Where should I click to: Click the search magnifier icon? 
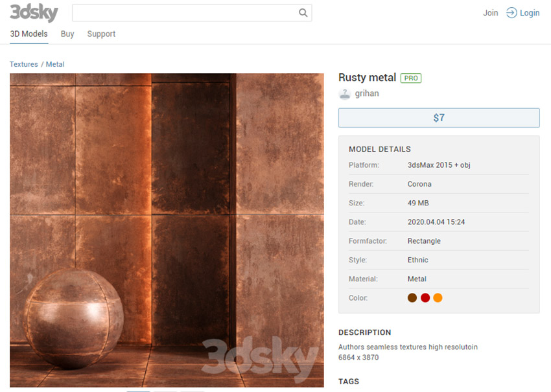click(303, 13)
